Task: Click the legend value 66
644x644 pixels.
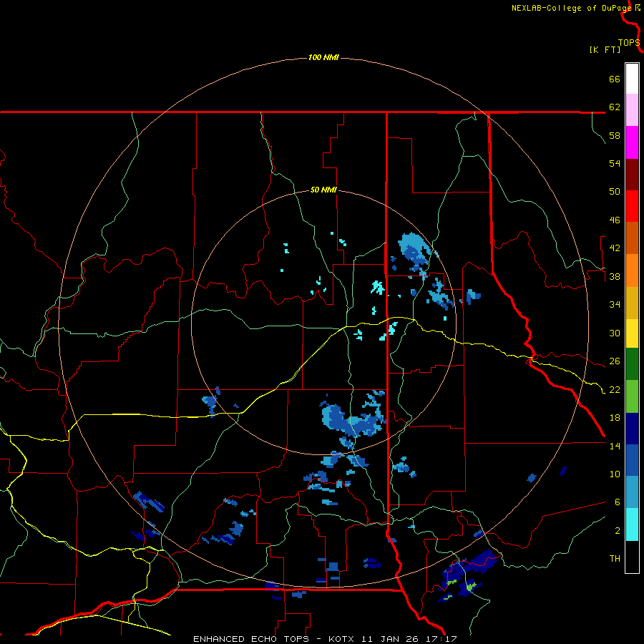Action: [x=615, y=79]
